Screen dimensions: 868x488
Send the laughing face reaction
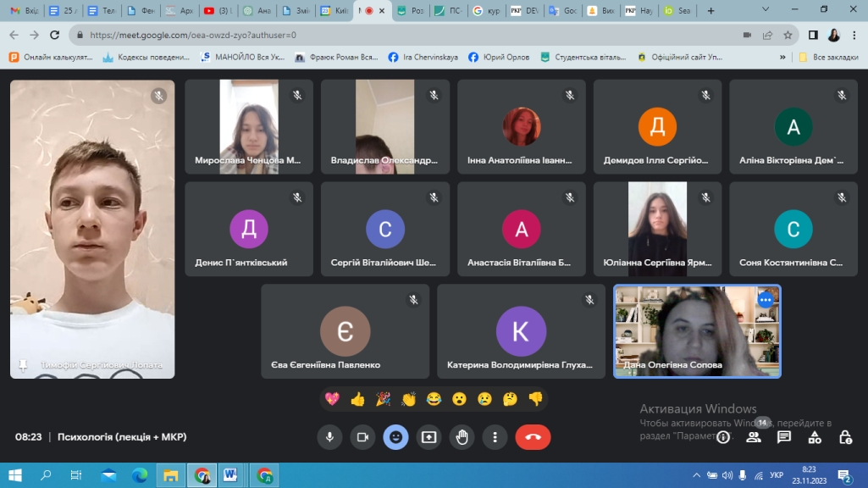pyautogui.click(x=434, y=399)
